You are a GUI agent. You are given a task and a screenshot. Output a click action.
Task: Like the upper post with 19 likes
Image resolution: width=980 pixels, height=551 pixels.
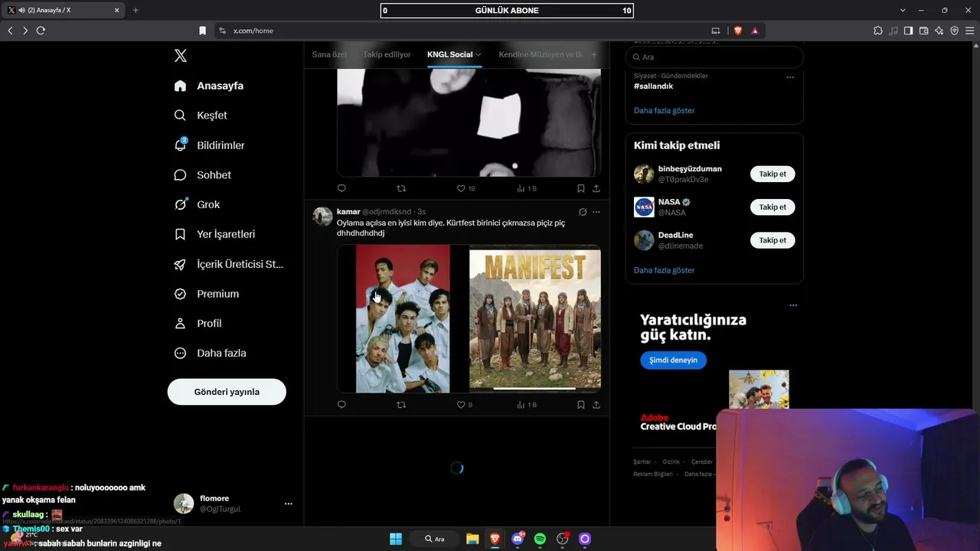tap(465, 188)
